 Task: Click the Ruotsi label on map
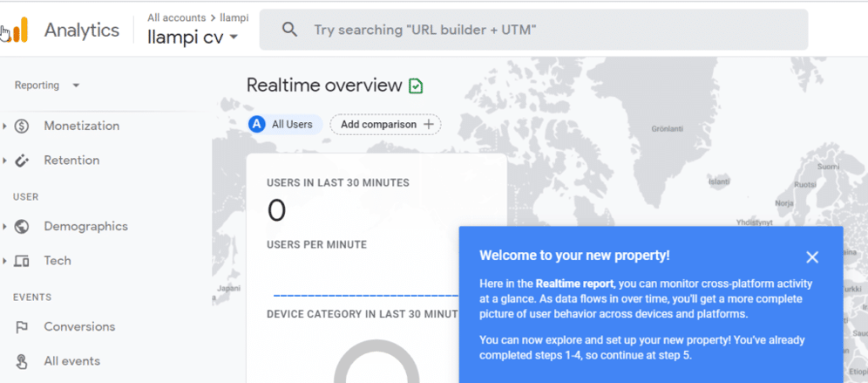805,185
